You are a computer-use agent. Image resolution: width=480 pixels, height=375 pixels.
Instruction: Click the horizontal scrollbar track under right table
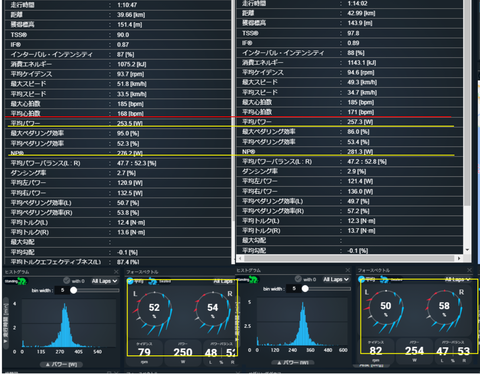[x=349, y=258]
